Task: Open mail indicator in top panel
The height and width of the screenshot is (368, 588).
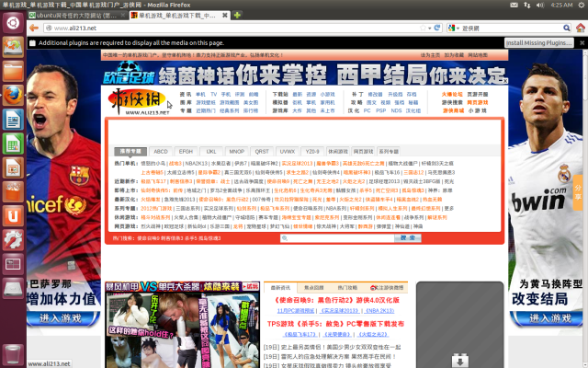Action: [514, 5]
